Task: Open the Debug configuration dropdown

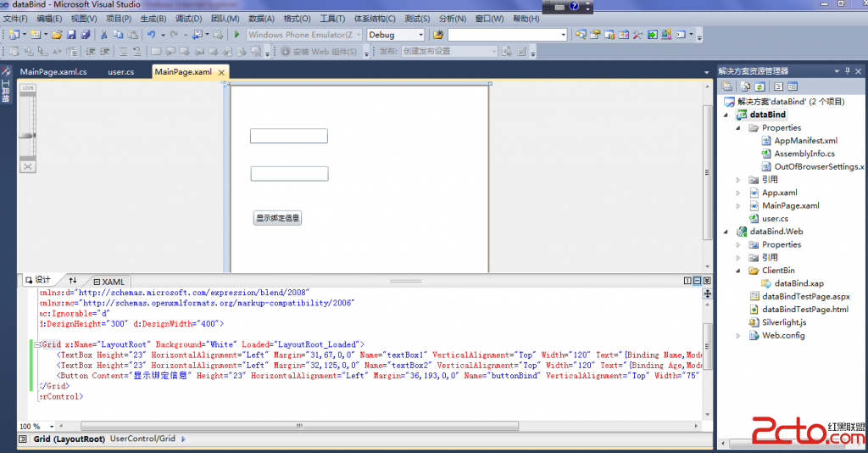Action: tap(420, 35)
